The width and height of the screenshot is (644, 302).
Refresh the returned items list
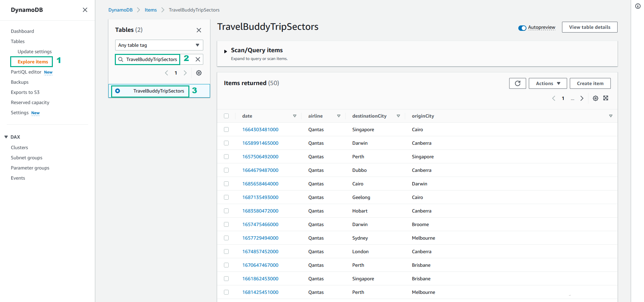click(x=517, y=83)
